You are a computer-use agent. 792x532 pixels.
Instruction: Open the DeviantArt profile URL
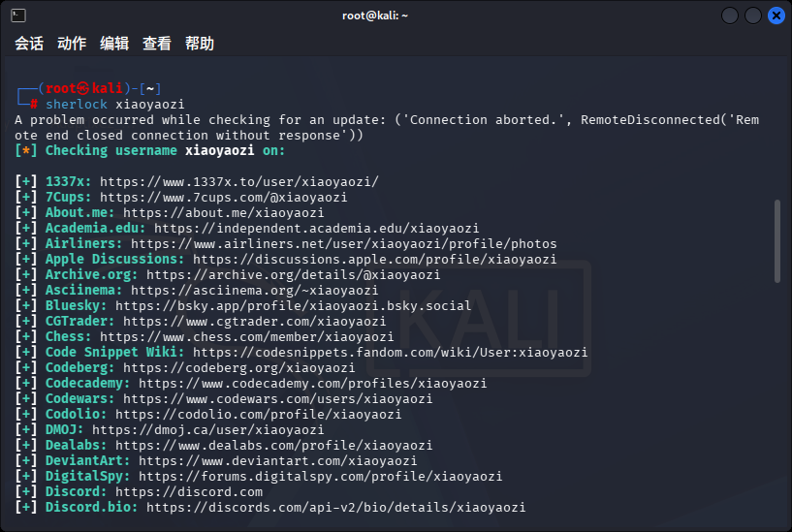tap(277, 461)
